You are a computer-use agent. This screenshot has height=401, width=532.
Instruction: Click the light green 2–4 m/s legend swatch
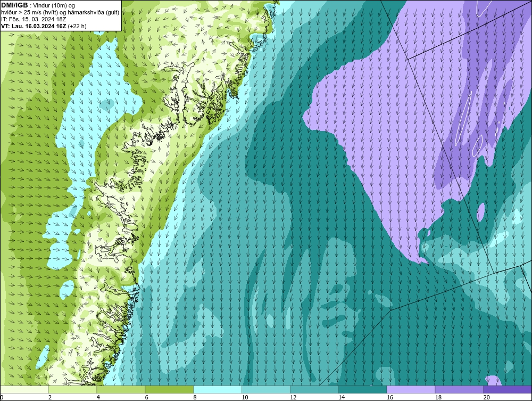click(72, 389)
